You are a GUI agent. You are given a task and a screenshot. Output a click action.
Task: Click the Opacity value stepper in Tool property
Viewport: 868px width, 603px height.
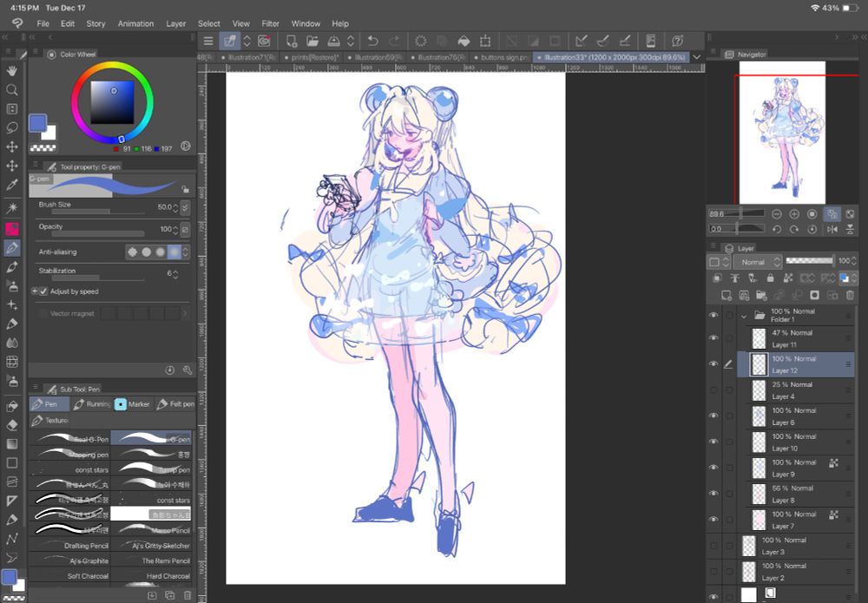tap(175, 229)
